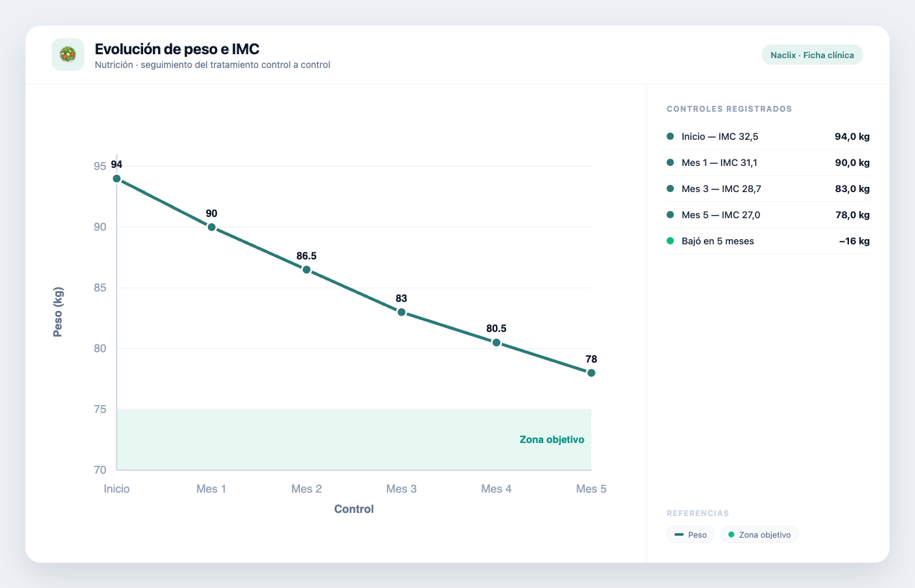
Task: Select the Mes 1 data point at 90
Action: pos(212,227)
